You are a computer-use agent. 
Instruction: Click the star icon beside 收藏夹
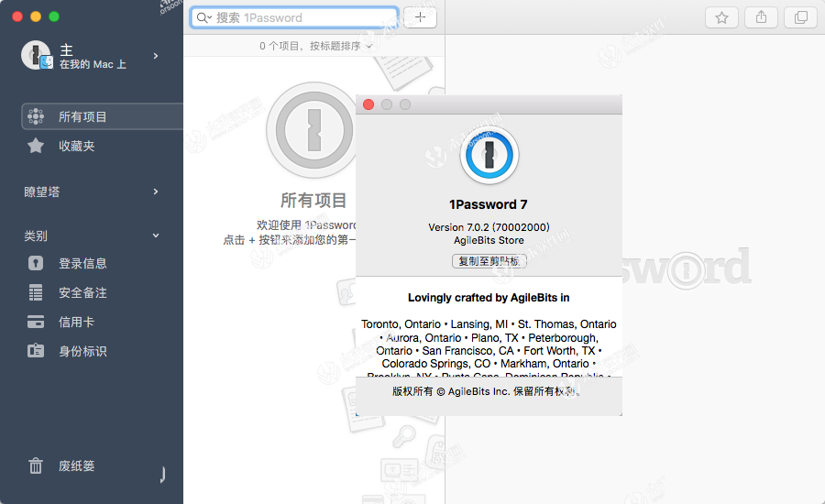tap(36, 146)
